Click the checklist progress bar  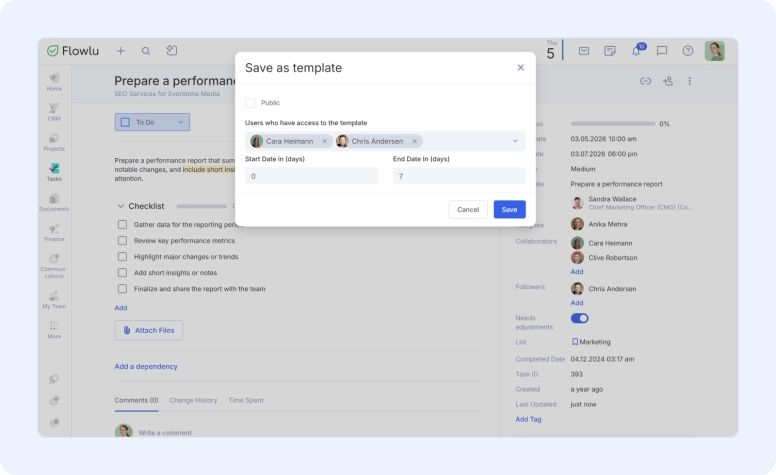point(201,206)
